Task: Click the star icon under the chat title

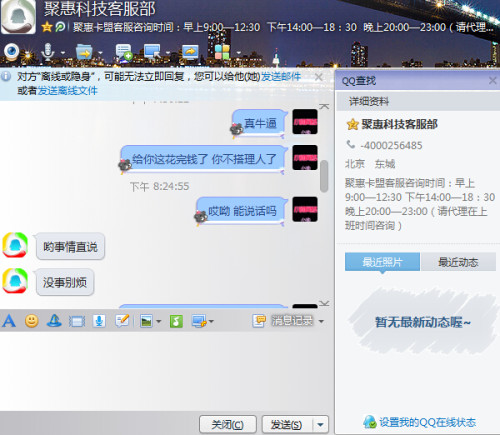Action: click(x=47, y=27)
